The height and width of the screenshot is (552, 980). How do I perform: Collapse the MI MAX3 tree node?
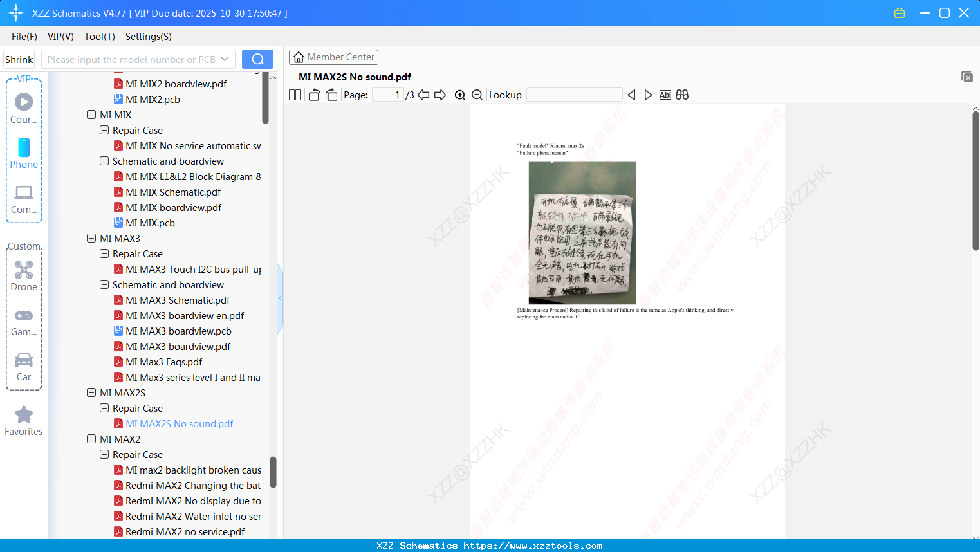[91, 239]
